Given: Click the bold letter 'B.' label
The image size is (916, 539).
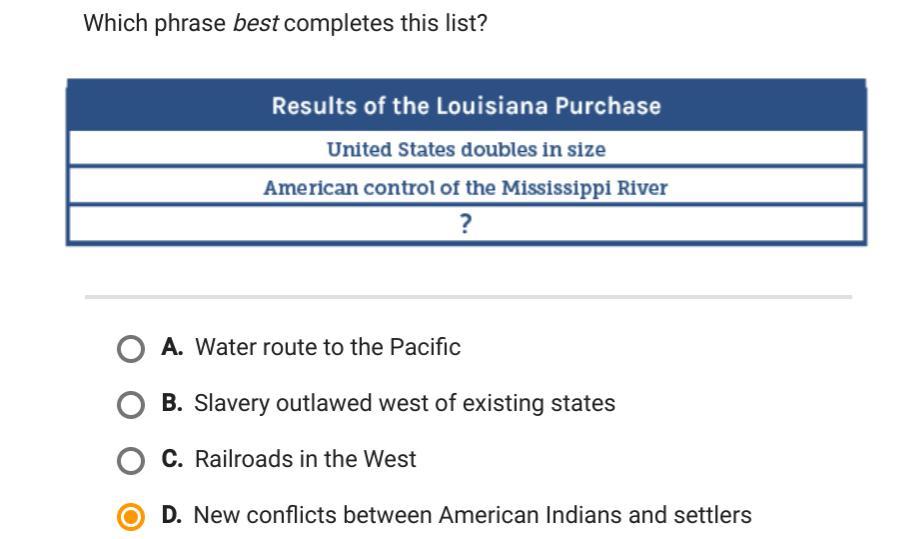Looking at the screenshot, I should click(x=172, y=403).
